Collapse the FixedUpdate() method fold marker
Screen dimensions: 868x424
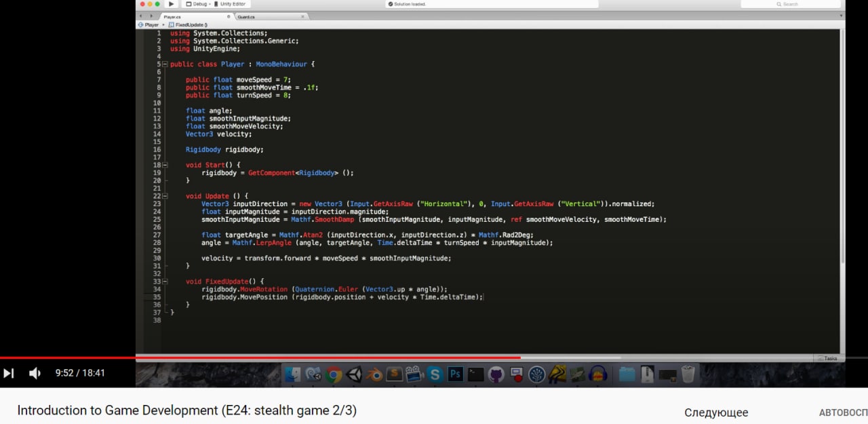[x=165, y=281]
